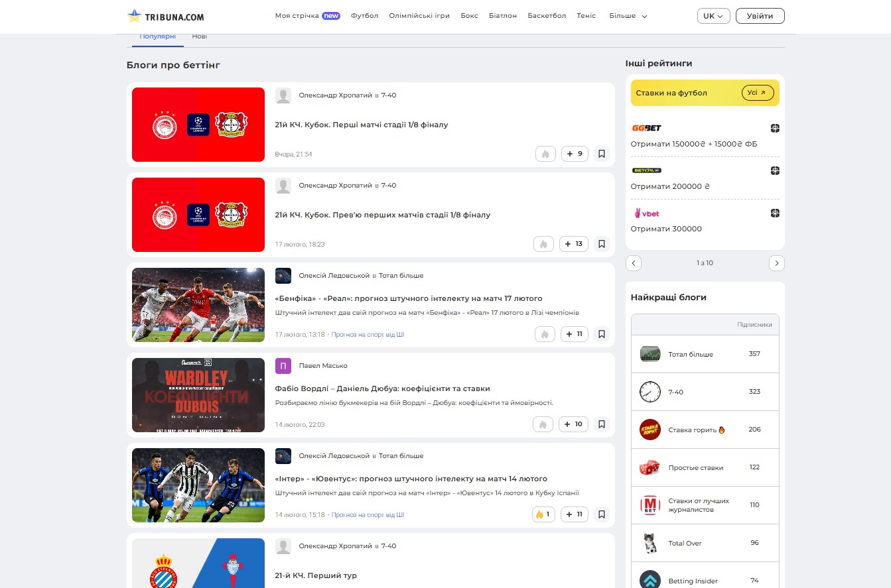Add fire reaction to 'Прев'ю перших матчів' post
Screen dimensions: 891x588
[x=544, y=244]
